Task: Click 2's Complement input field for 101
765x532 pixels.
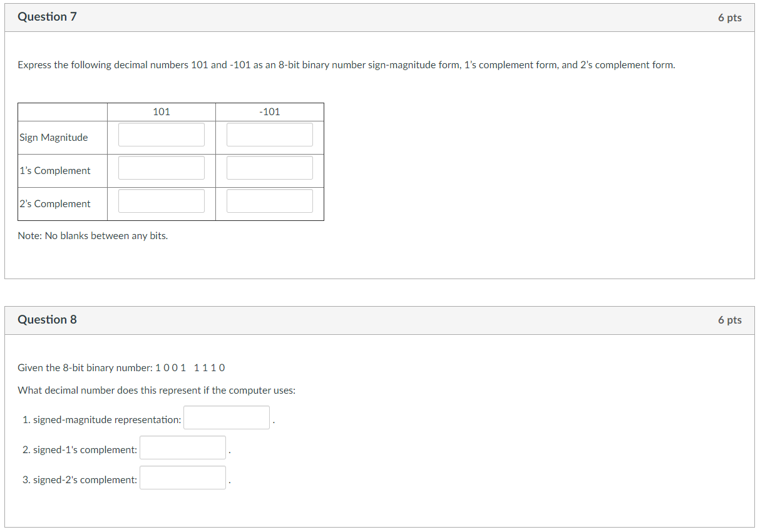Action: (x=162, y=201)
